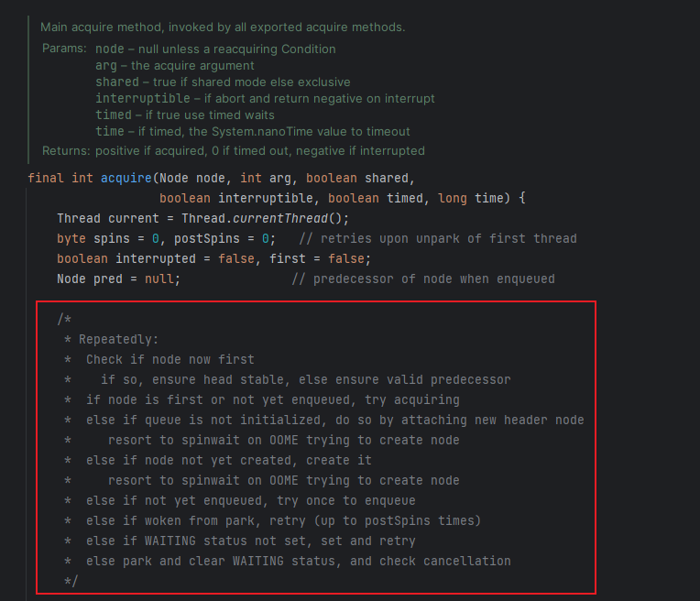Click Thread.currentThread() method call
Screen dimensions: 700x601
pos(265,218)
